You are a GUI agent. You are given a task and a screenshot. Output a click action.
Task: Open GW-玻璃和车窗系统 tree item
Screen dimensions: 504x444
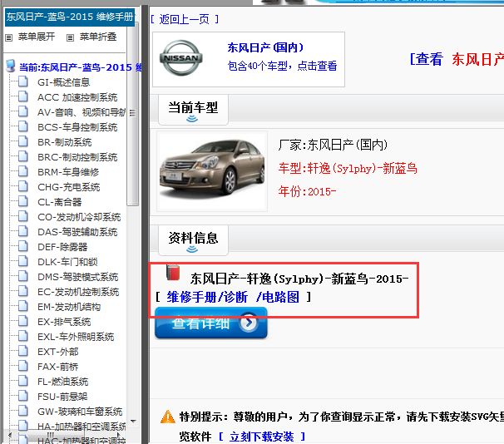(x=80, y=412)
